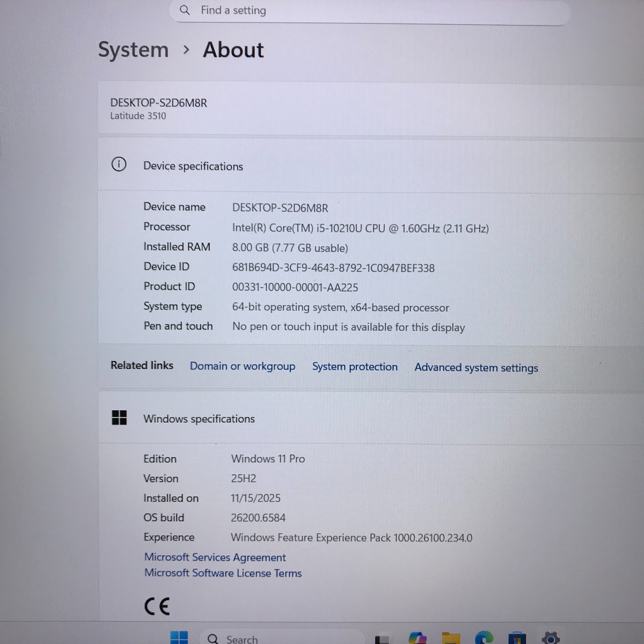Click the 'Installed RAM' label
This screenshot has height=644, width=644.
pyautogui.click(x=177, y=246)
